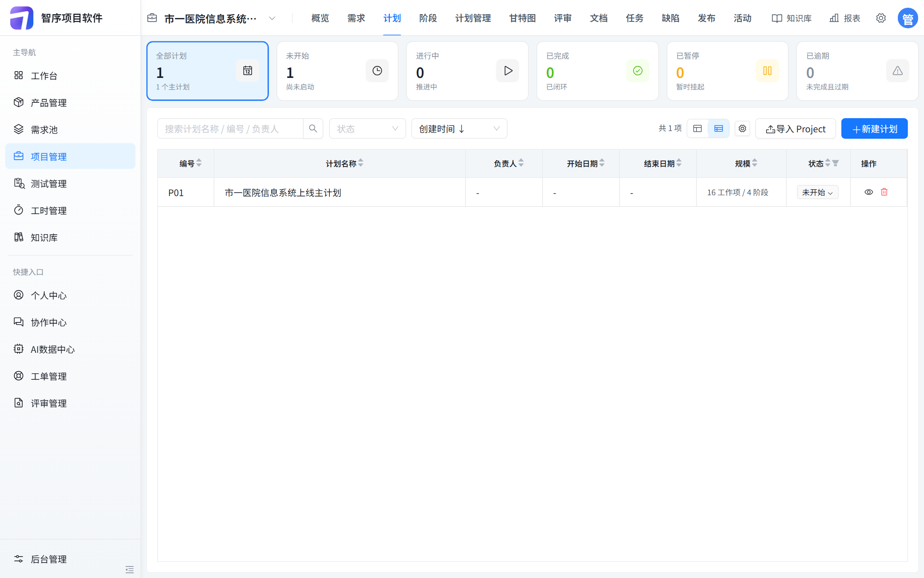Select the 已暂停 summary card
The image size is (924, 578).
tap(728, 71)
